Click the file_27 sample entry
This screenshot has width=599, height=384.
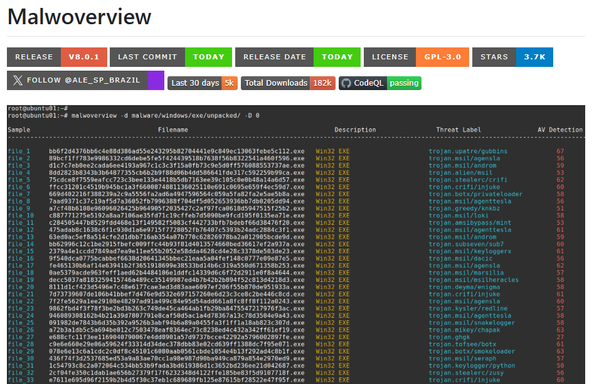tap(21, 337)
